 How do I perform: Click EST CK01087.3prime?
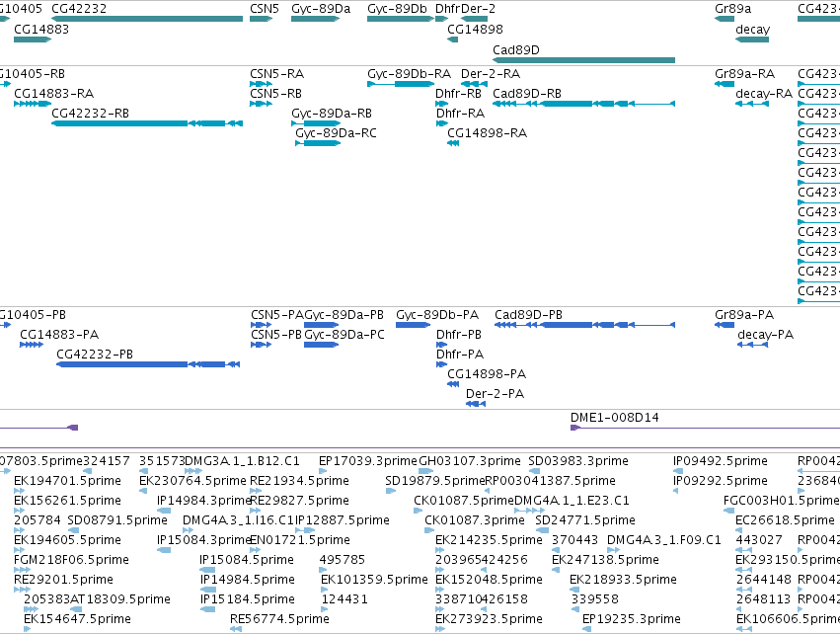pos(429,530)
